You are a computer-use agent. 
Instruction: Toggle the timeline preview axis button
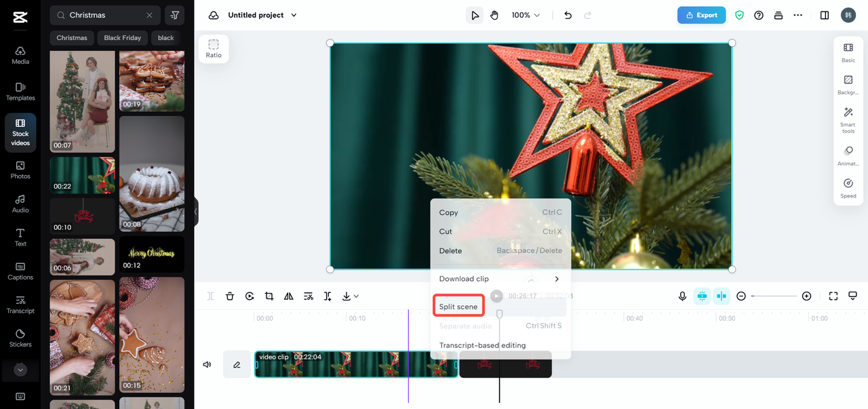point(721,296)
